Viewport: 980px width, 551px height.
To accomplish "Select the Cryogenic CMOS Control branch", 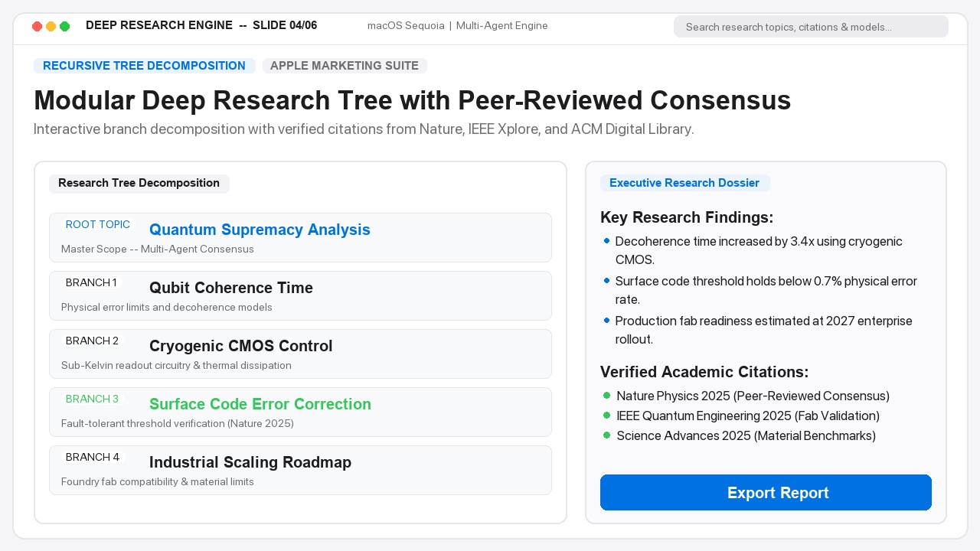I will point(300,354).
